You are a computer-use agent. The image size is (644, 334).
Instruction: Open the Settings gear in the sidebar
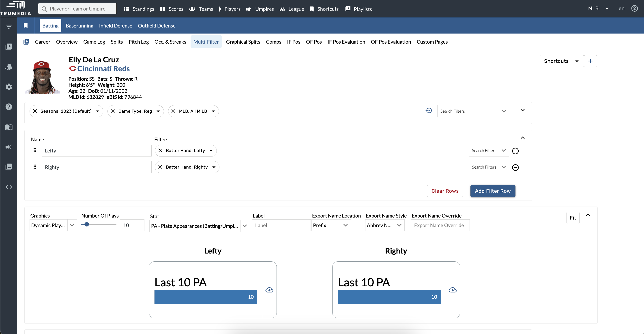click(x=9, y=87)
